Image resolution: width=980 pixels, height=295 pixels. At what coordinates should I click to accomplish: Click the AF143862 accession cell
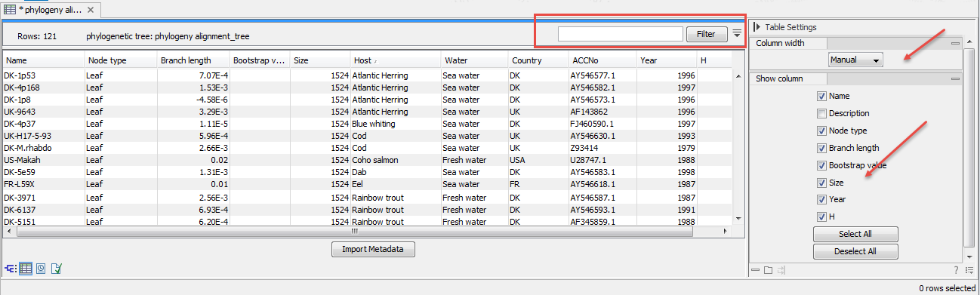coord(590,112)
